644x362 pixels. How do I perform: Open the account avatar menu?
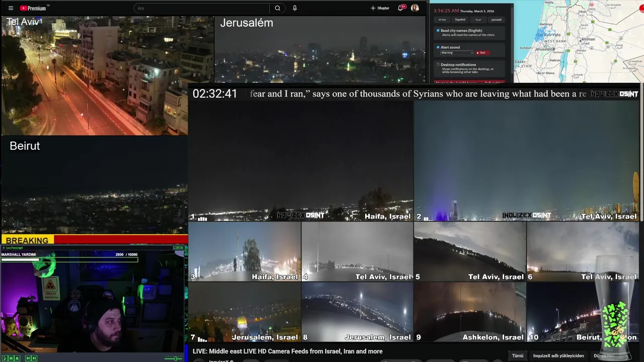click(415, 8)
